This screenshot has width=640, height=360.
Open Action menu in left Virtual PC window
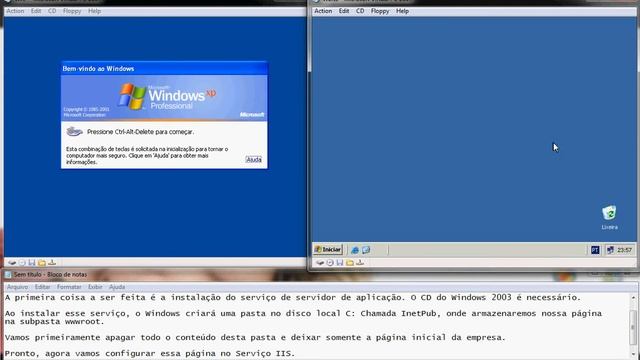[15, 11]
